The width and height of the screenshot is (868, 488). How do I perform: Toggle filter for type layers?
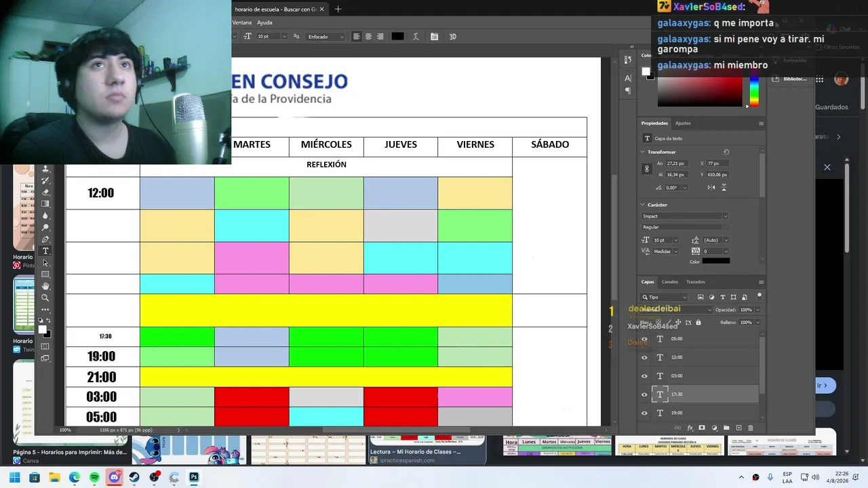click(722, 297)
